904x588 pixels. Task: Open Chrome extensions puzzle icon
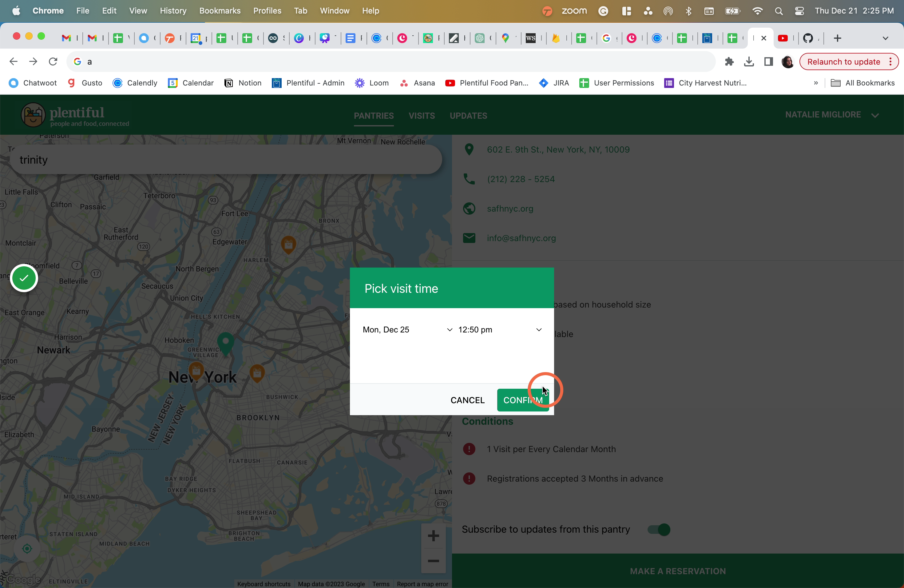tap(729, 62)
